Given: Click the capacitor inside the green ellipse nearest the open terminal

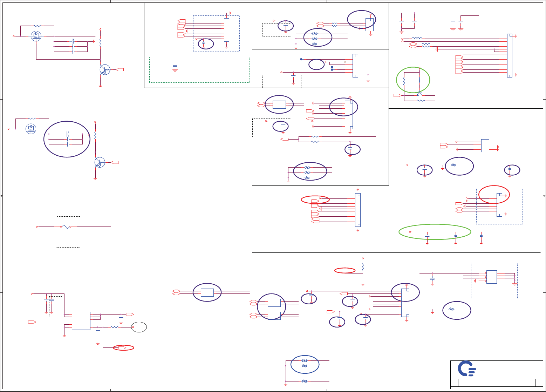Looking at the screenshot, I should 427,236.
